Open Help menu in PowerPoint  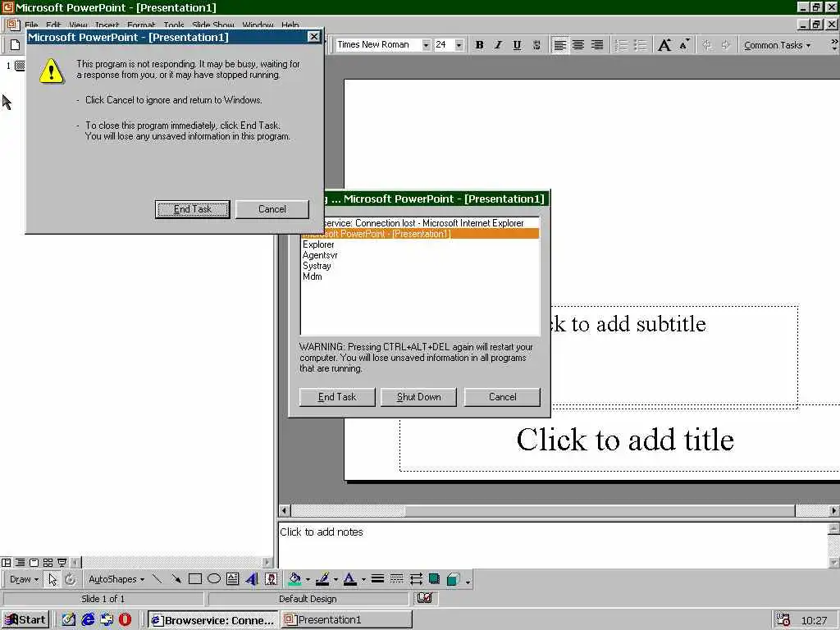coord(290,25)
